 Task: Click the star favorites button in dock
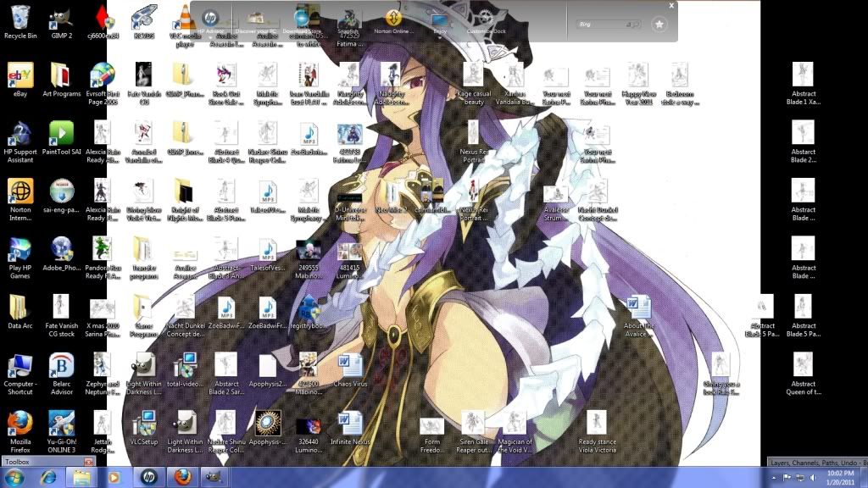coord(659,25)
